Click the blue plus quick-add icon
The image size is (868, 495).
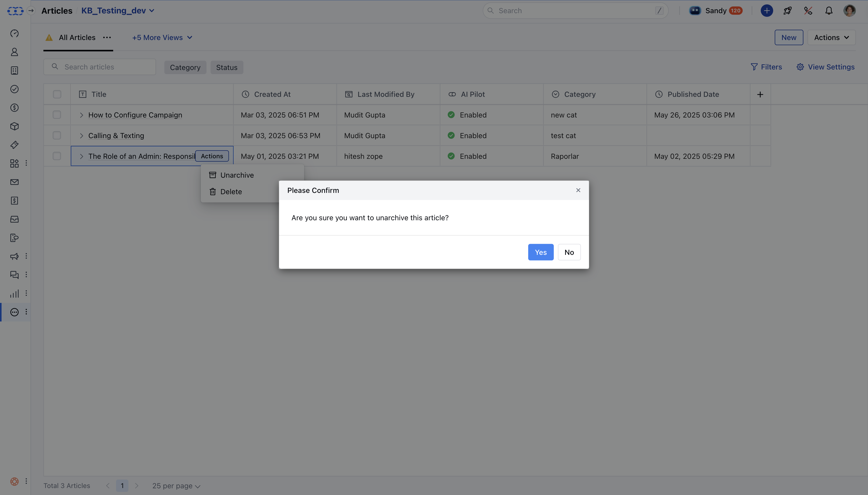[x=767, y=11]
